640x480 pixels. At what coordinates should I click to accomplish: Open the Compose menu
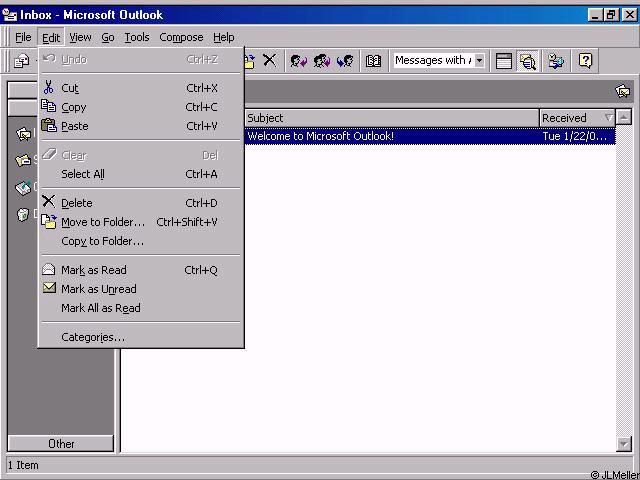click(x=181, y=38)
